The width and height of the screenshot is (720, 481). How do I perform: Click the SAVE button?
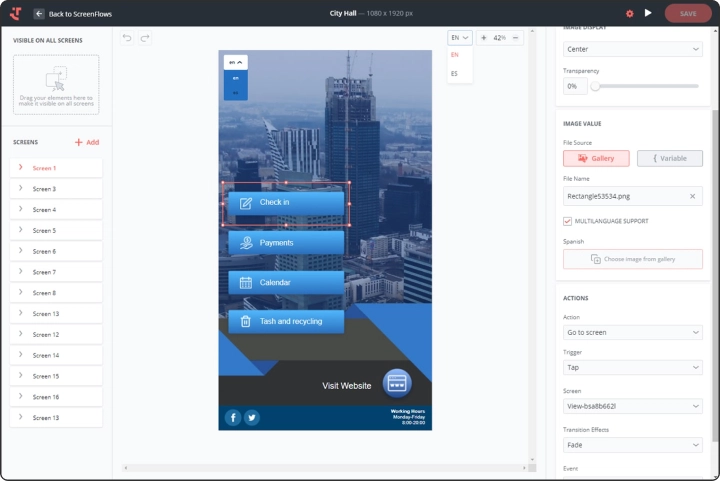click(x=688, y=14)
